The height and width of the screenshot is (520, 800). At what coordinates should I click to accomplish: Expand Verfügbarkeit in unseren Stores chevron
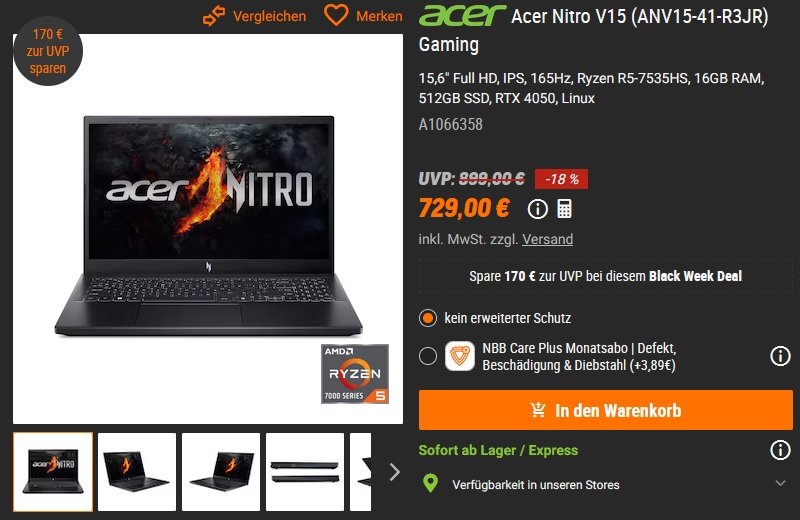tap(780, 483)
